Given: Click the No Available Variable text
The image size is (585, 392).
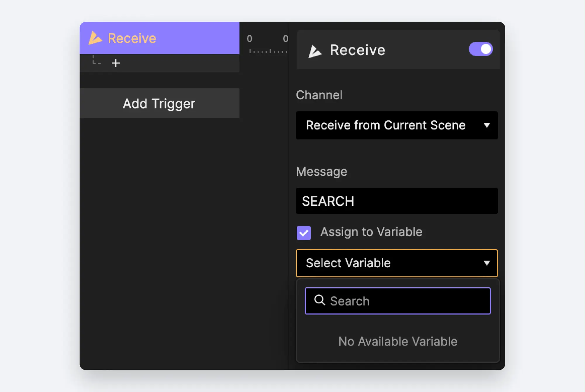Looking at the screenshot, I should tap(398, 341).
